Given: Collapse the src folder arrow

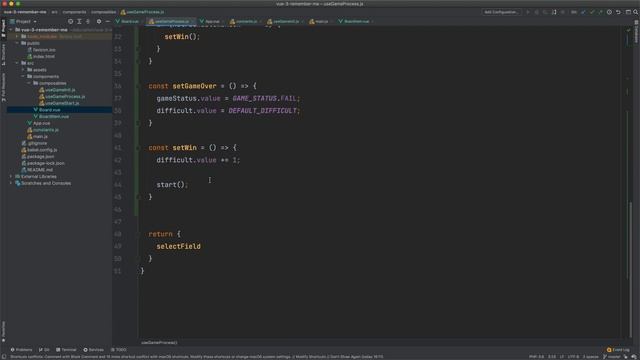Looking at the screenshot, I should click(x=17, y=63).
